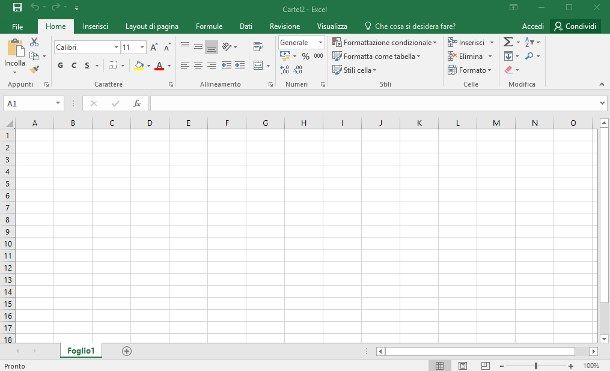610x371 pixels.
Task: Click the Condividi share button
Action: (575, 26)
